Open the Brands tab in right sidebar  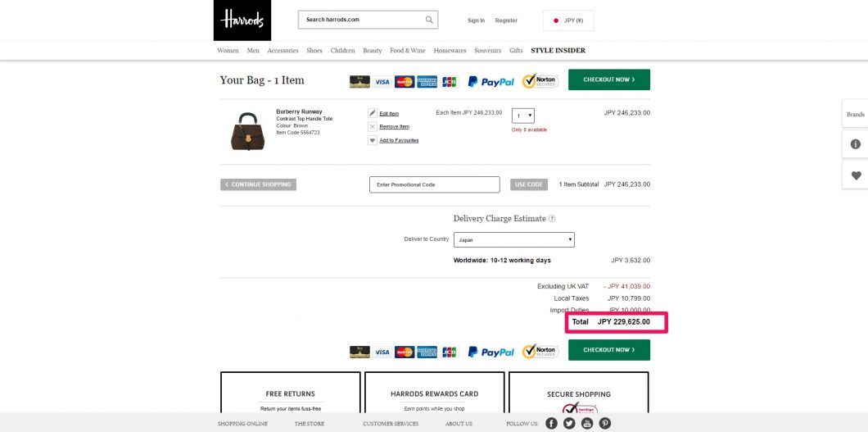click(x=855, y=114)
